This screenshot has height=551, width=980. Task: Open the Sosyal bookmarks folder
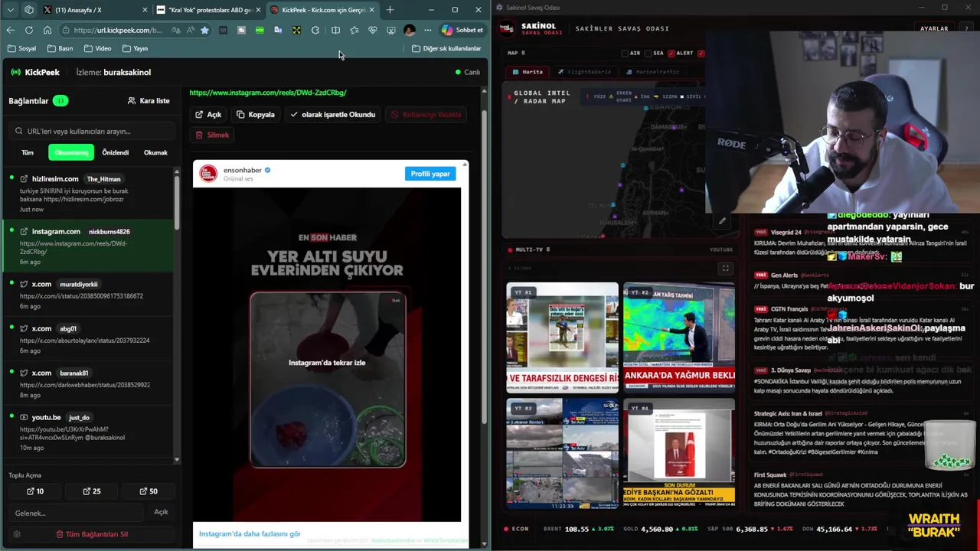click(x=21, y=48)
